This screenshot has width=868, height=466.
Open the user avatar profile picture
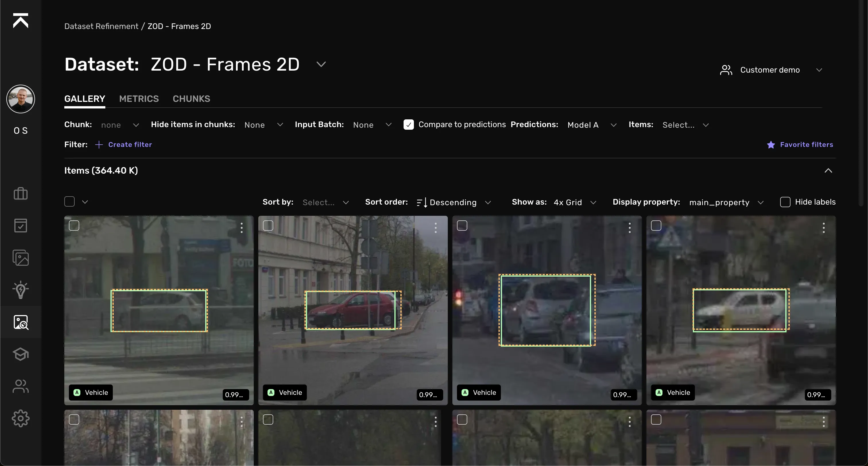tap(21, 99)
